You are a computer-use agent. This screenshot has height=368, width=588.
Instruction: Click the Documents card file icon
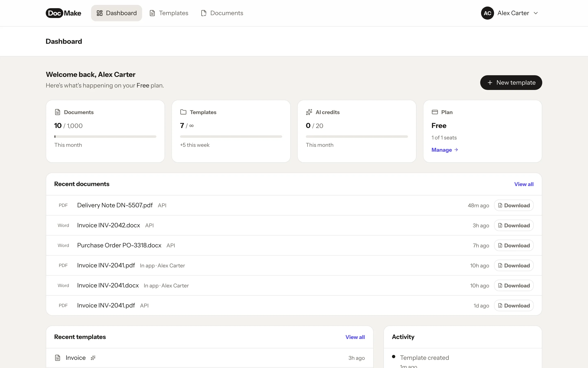pos(58,112)
